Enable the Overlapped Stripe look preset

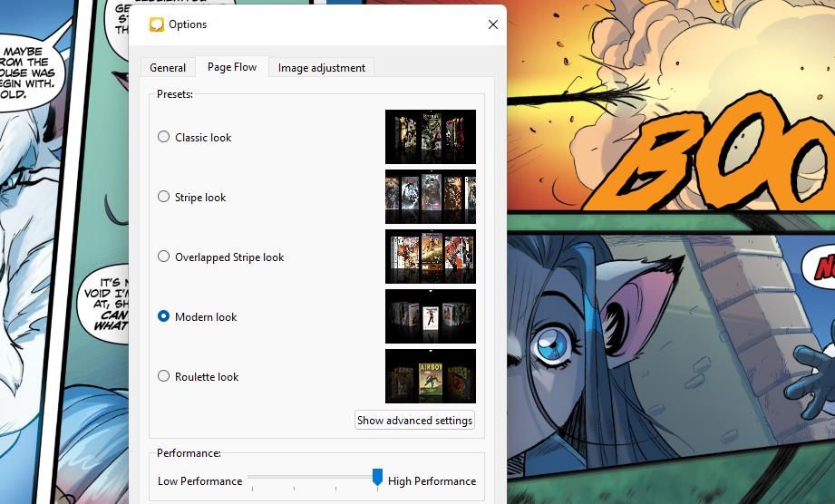[x=163, y=257]
